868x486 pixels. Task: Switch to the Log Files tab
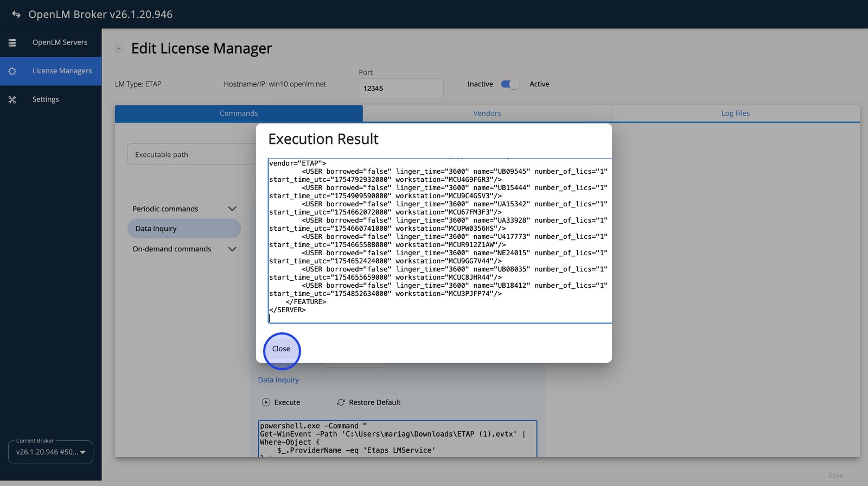pyautogui.click(x=736, y=113)
